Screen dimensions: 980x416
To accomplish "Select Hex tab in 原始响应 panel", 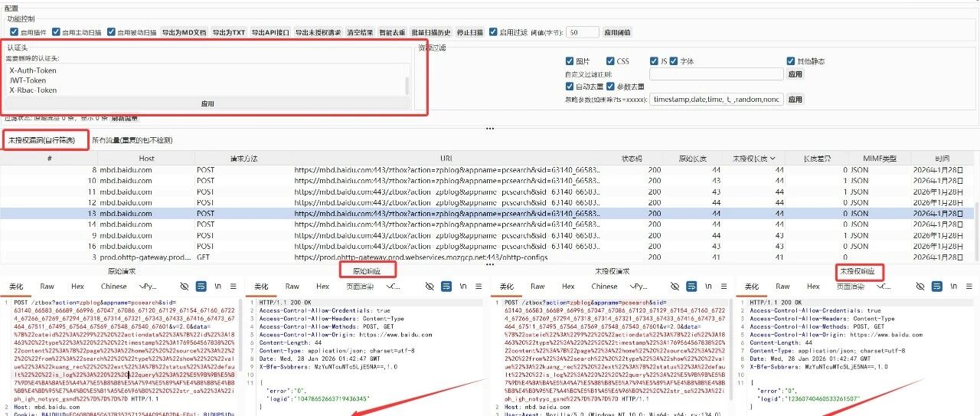I will point(323,287).
